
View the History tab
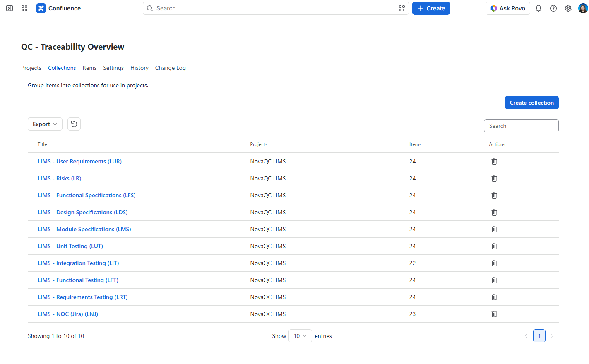click(x=139, y=68)
